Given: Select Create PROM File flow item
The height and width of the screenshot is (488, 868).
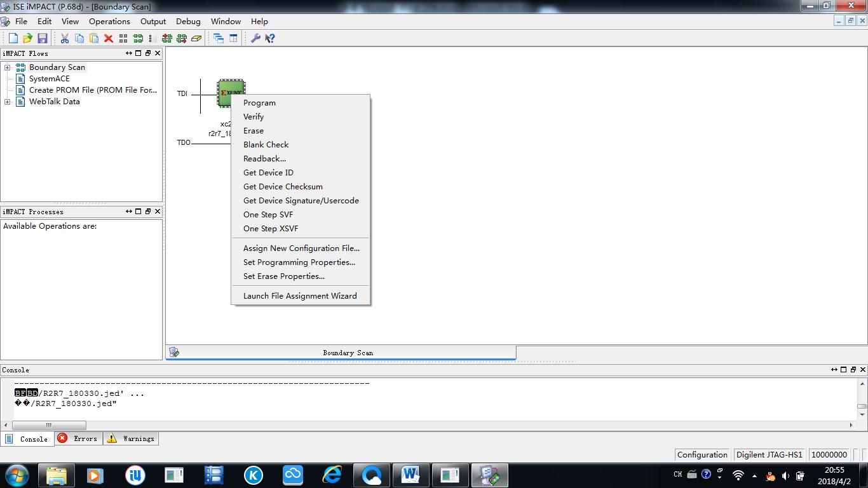Looking at the screenshot, I should click(x=93, y=90).
